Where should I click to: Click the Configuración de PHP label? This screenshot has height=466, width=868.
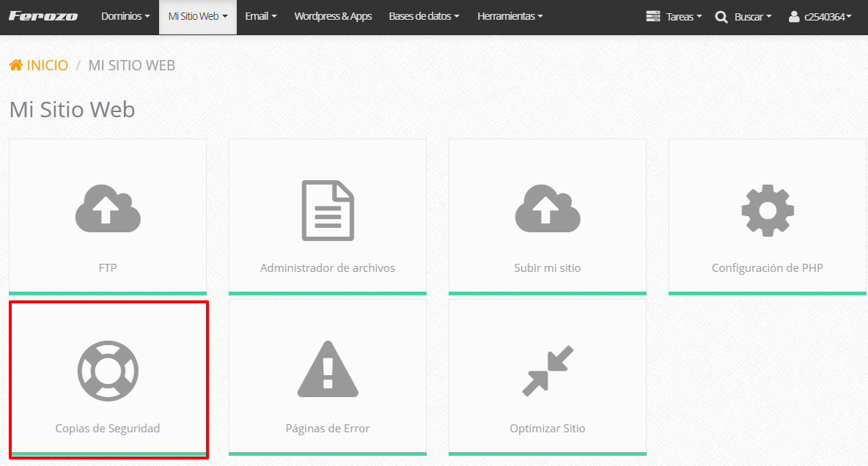click(x=768, y=268)
